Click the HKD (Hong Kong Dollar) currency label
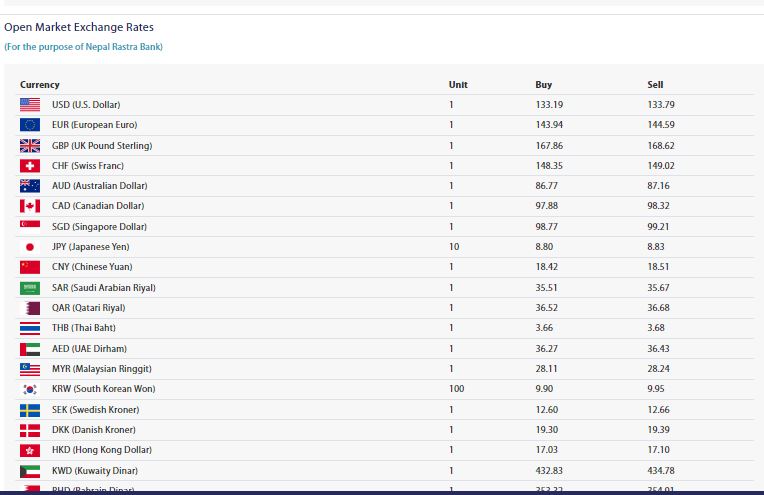This screenshot has width=764, height=495. coord(102,450)
